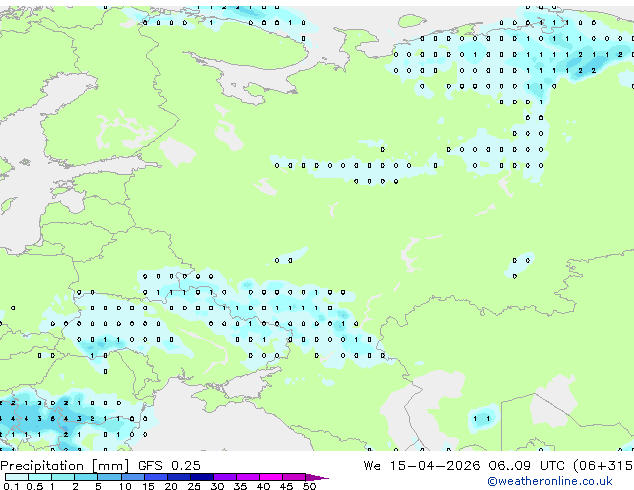Click the legend label "0.1"

point(11,486)
